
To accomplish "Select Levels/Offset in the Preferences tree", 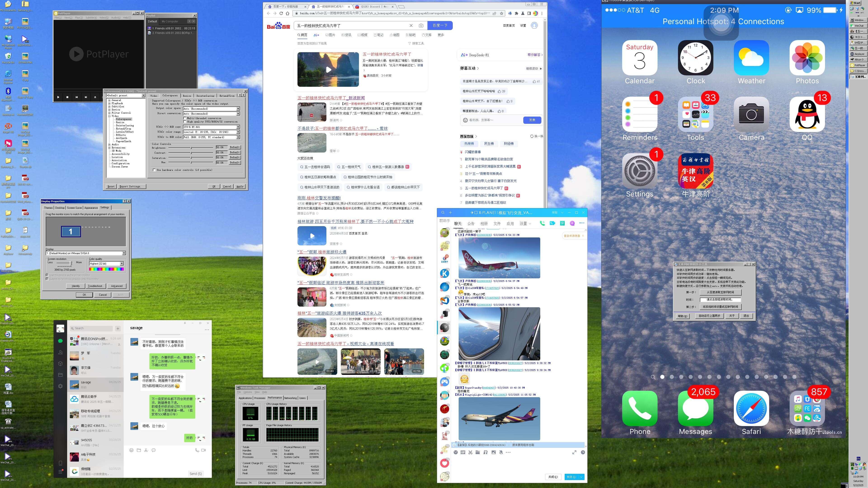I will pos(125,132).
